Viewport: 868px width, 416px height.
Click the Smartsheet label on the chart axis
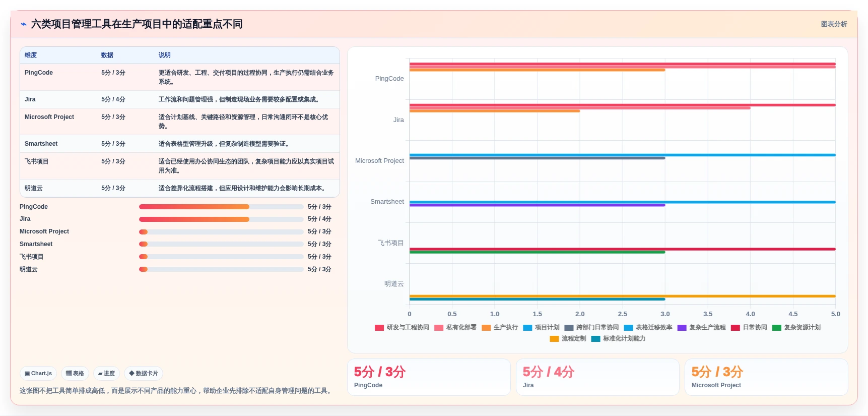coord(387,202)
